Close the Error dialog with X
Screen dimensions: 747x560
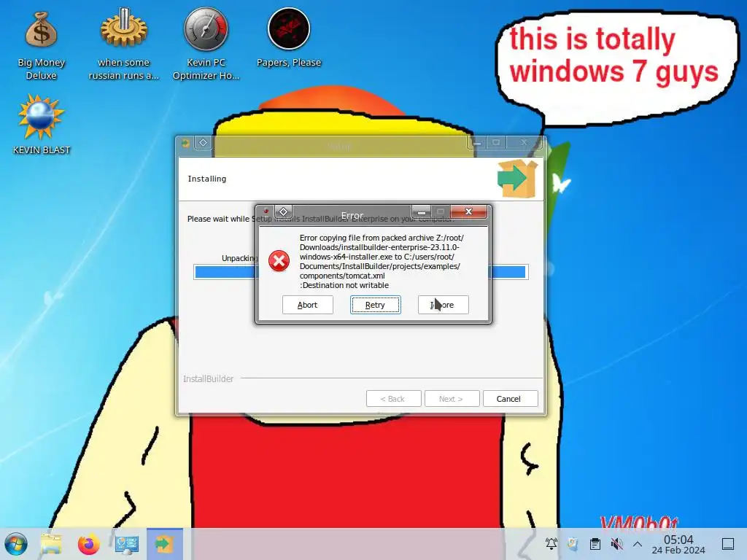tap(469, 211)
